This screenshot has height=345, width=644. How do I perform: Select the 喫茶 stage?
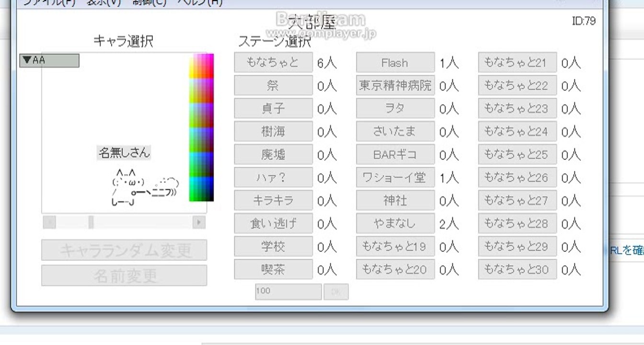click(x=273, y=269)
